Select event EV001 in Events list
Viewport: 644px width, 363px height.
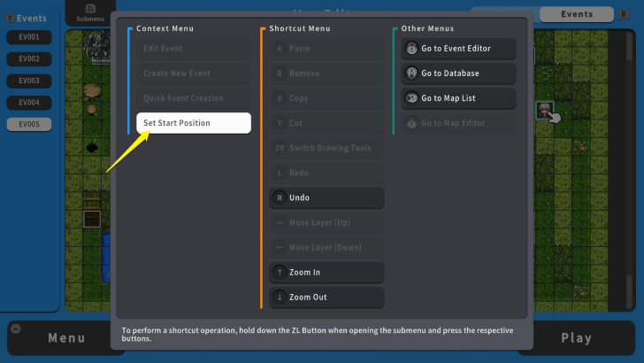(29, 37)
